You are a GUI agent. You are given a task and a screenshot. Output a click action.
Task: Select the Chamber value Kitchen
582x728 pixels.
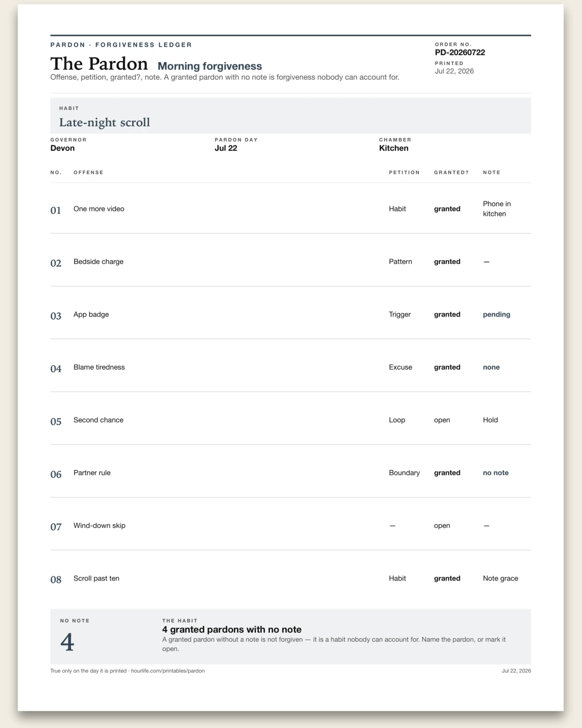point(394,148)
